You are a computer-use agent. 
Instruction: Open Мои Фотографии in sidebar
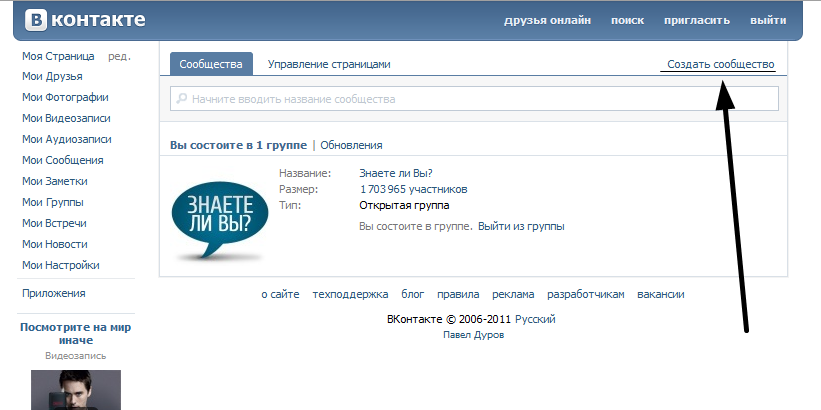(65, 97)
